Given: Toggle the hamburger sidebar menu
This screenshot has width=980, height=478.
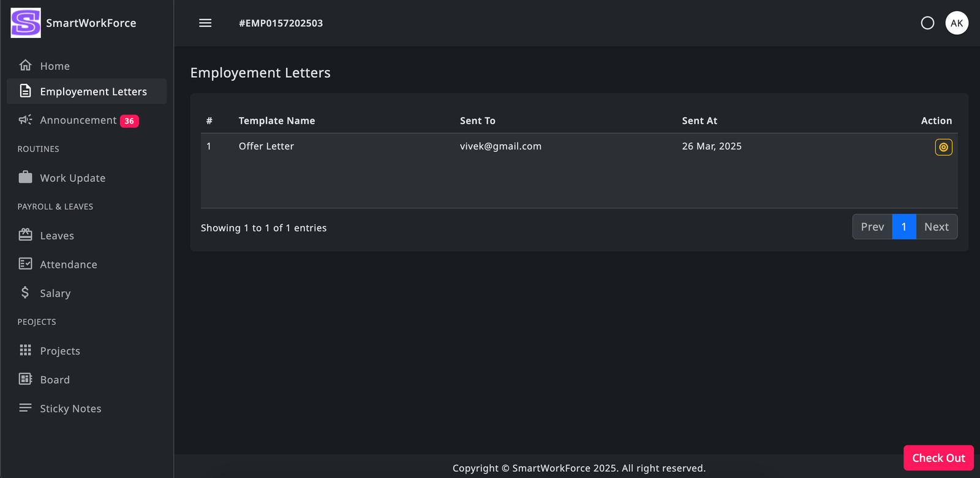Looking at the screenshot, I should point(205,23).
